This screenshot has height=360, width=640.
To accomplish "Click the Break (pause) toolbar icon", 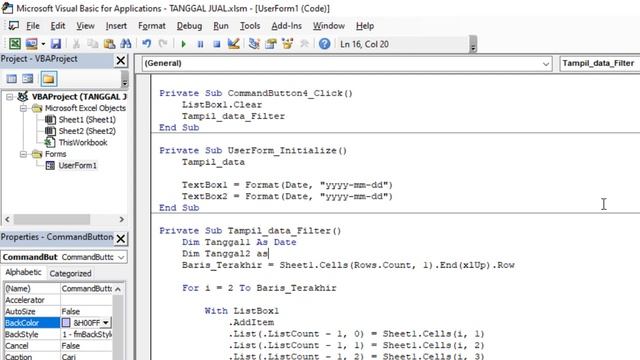I will click(x=200, y=44).
